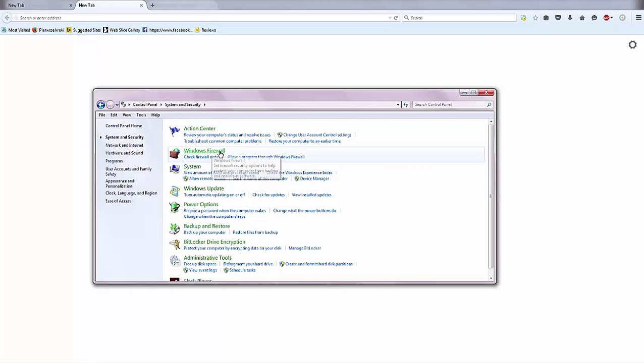Open address bar history dropdown in Control Panel
This screenshot has width=644, height=363.
398,104
